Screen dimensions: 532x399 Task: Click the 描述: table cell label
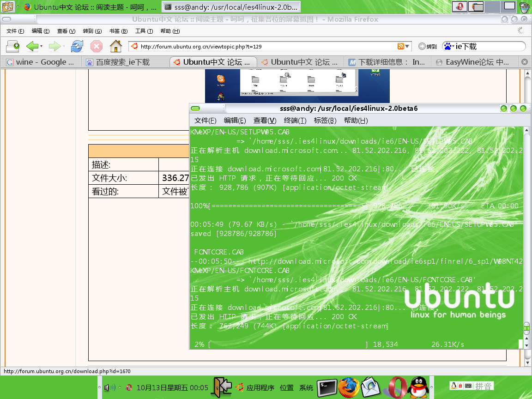(x=101, y=164)
